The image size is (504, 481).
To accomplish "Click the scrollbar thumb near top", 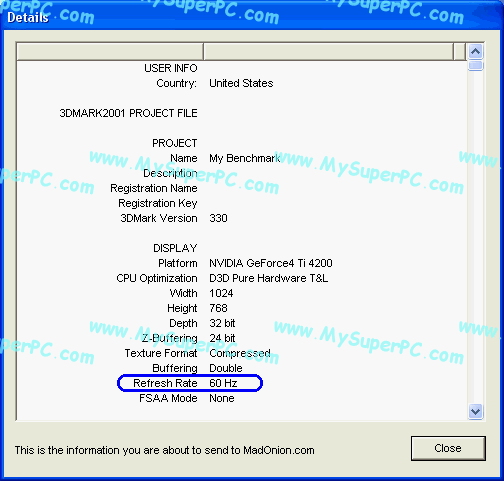I will [475, 65].
